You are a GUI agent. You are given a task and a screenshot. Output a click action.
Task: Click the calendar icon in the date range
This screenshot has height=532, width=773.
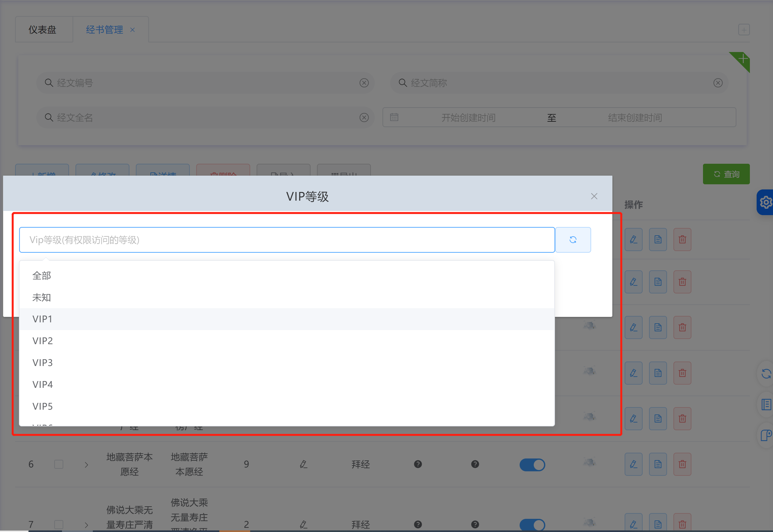[x=394, y=117]
